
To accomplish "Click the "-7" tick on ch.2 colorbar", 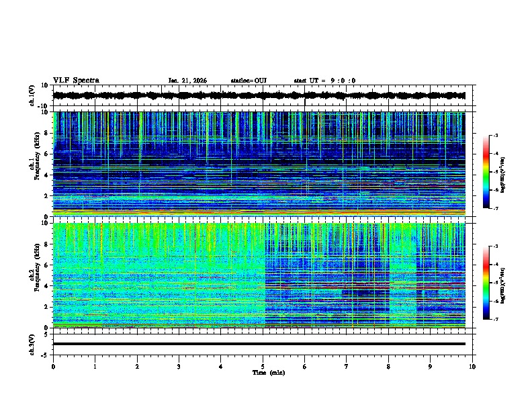I will coord(496,319).
